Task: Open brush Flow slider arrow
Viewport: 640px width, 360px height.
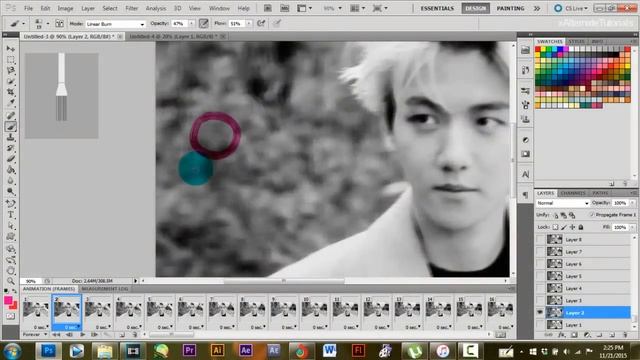Action: [x=248, y=24]
